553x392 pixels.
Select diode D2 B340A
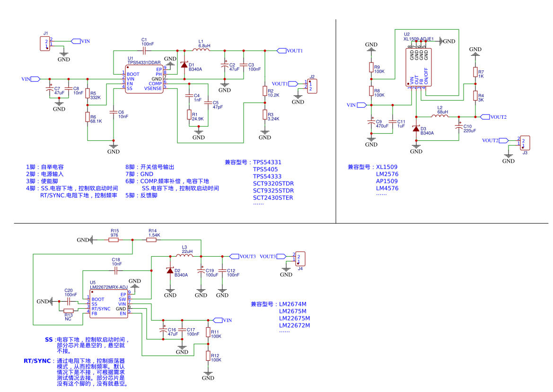click(170, 271)
